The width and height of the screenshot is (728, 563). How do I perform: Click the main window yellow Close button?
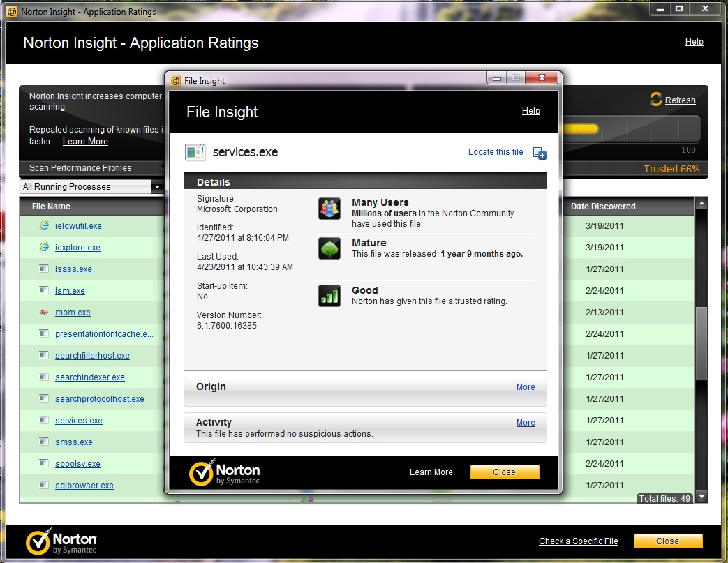pos(668,541)
